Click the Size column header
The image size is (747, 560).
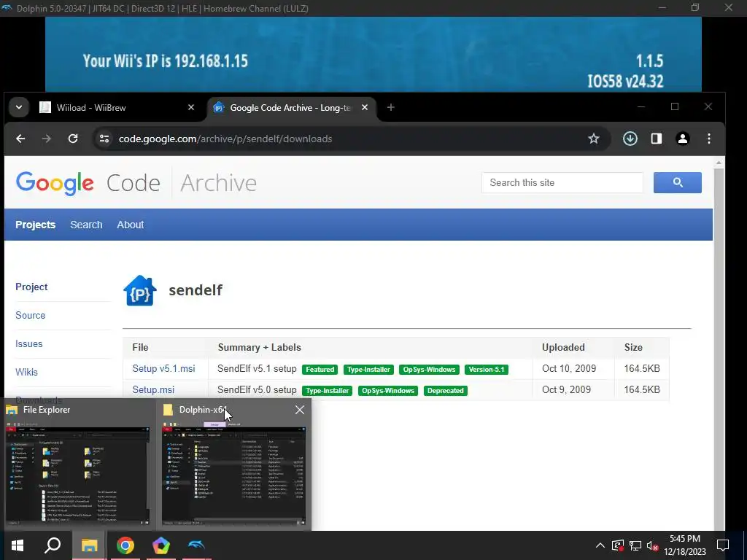click(633, 347)
